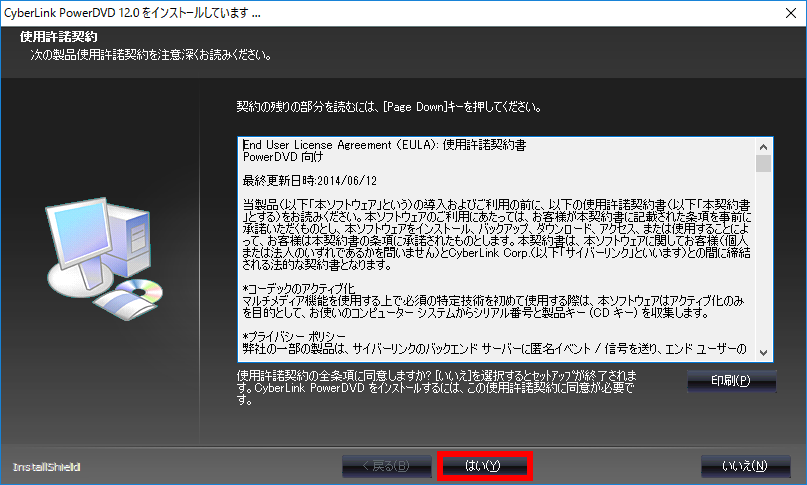Click the 最終更新日時:2014/06/12 line
807x485 pixels.
click(310, 181)
